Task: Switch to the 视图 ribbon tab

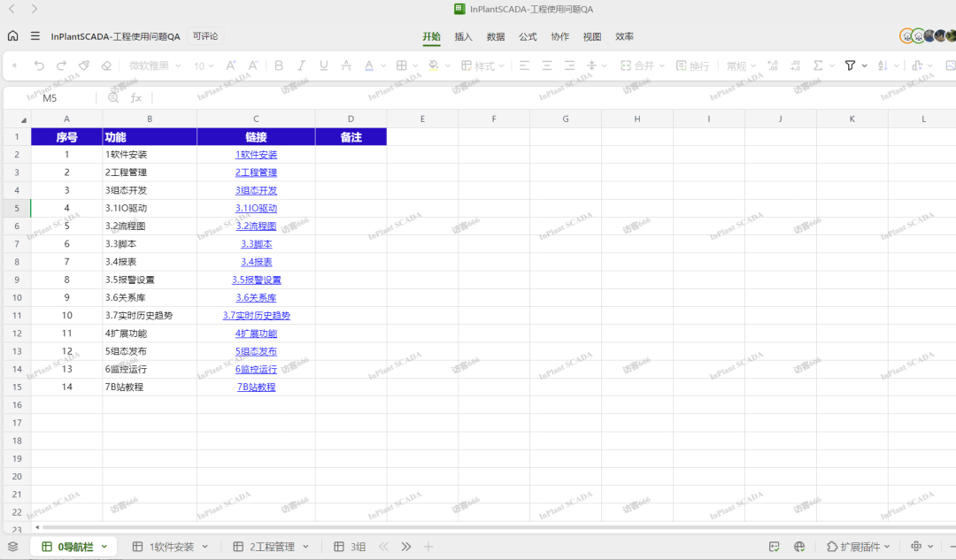Action: [592, 36]
